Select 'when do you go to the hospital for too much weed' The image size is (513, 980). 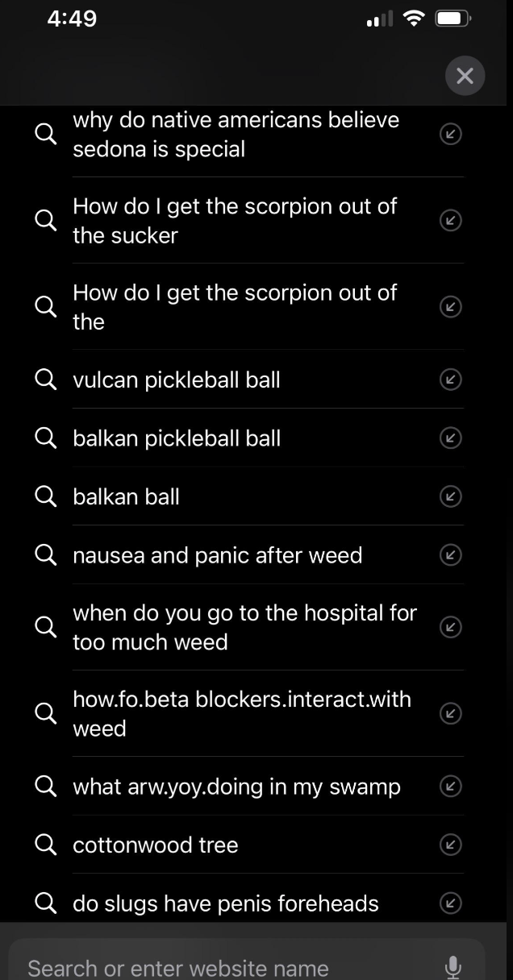point(244,627)
